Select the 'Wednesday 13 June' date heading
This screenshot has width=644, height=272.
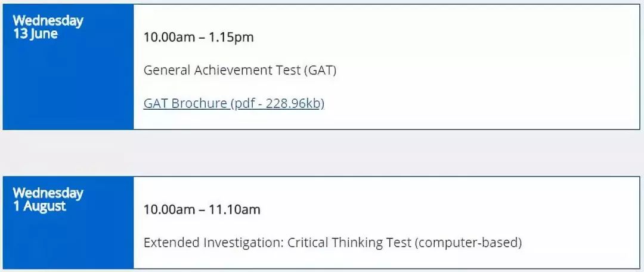tap(48, 27)
